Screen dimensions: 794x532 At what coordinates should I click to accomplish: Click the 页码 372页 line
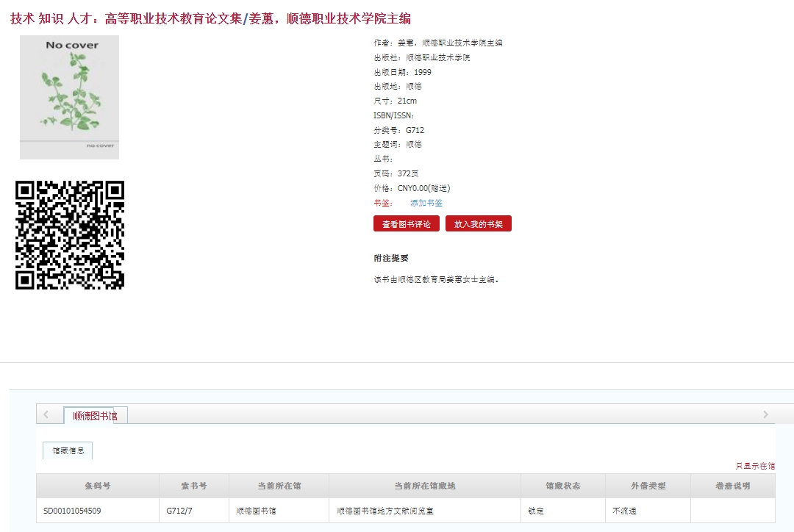click(396, 173)
